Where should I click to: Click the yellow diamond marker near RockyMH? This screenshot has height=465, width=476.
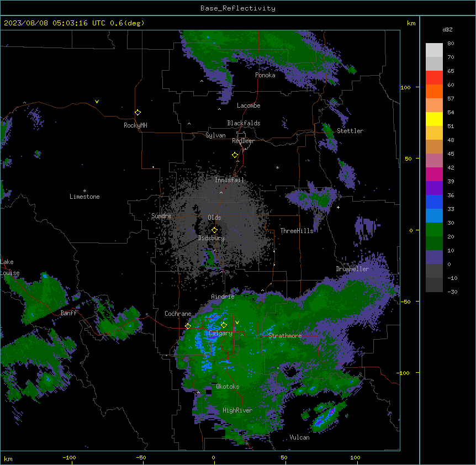[x=137, y=113]
